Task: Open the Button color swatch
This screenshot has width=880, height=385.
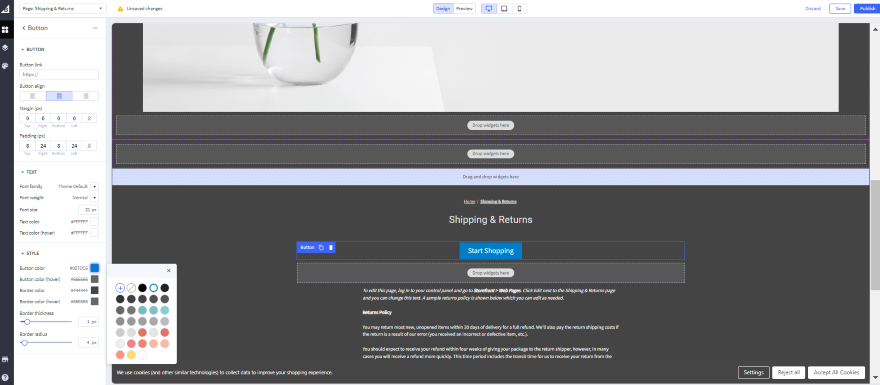Action: (x=94, y=268)
